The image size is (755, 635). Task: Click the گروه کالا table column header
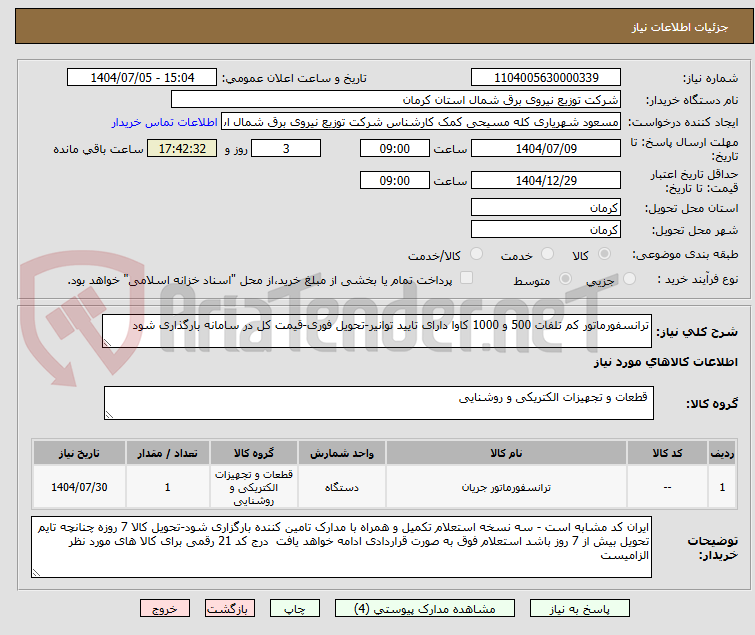[x=254, y=453]
